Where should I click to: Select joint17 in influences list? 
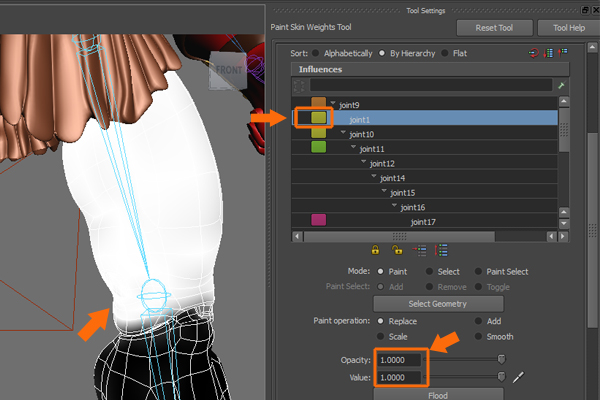click(425, 221)
